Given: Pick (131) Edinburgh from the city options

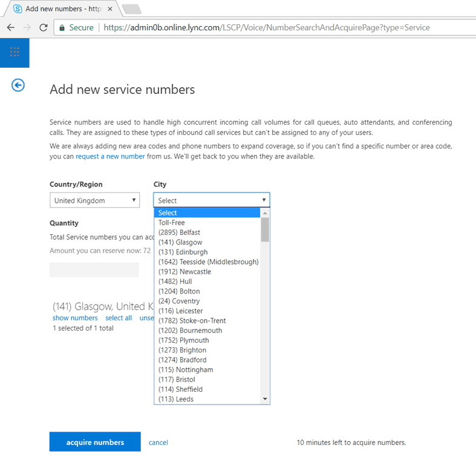Looking at the screenshot, I should (183, 252).
